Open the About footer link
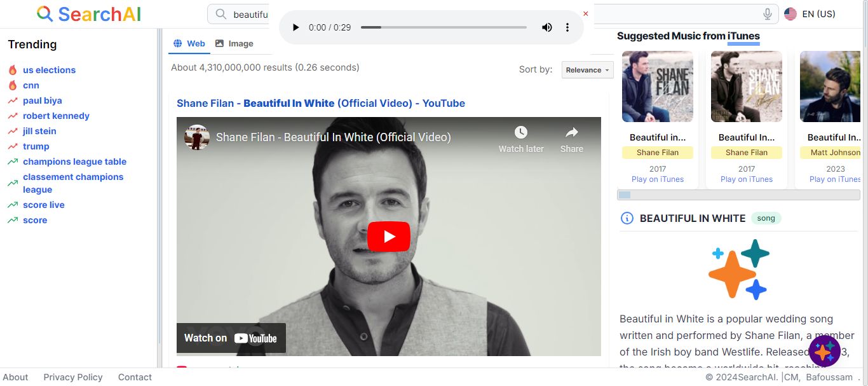Screen dimensions: 868x386 (15, 377)
